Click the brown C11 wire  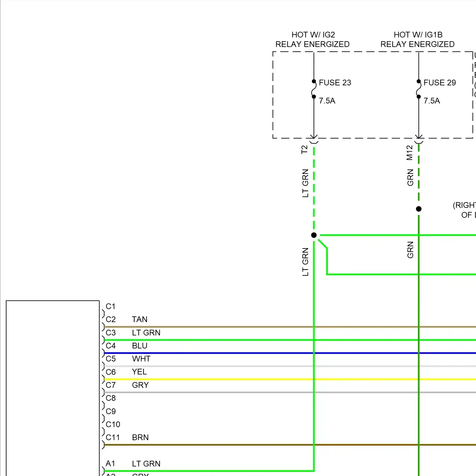tap(206, 445)
